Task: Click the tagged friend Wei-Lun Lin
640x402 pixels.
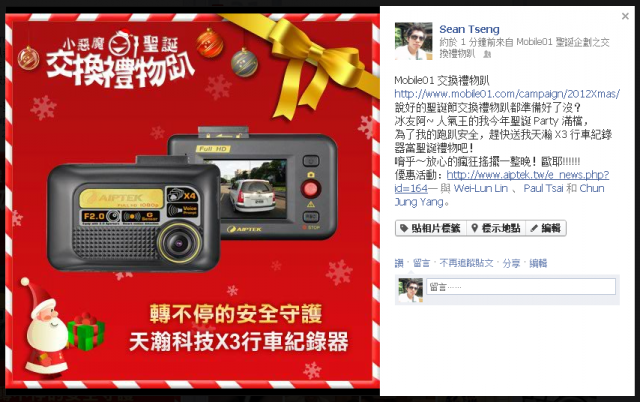Action: point(481,188)
